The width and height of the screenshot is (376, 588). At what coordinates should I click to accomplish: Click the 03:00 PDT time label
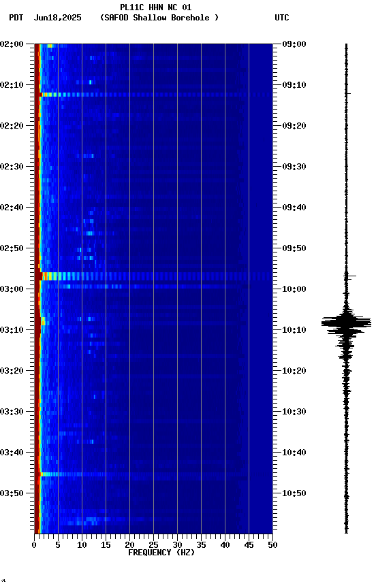(12, 289)
